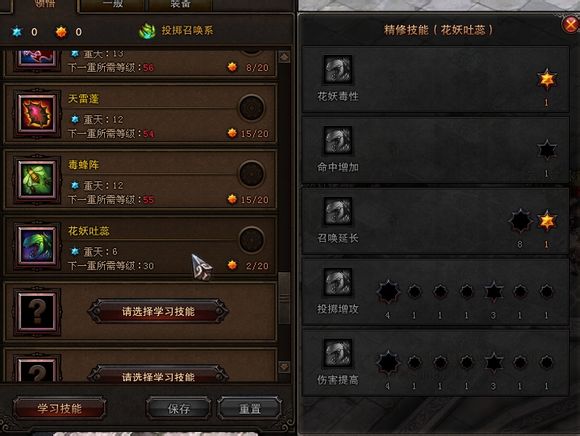Select the 毒蜂阵 skill icon
The image size is (580, 436).
(37, 180)
